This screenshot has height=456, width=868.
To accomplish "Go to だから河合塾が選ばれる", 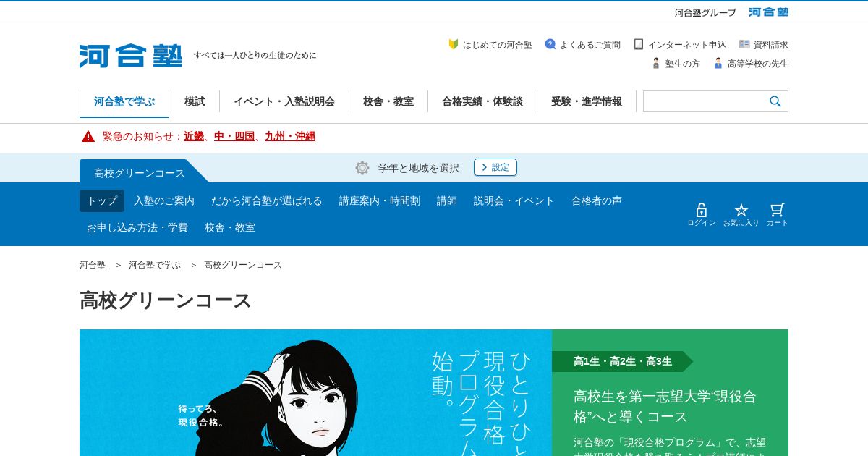I will [x=267, y=200].
